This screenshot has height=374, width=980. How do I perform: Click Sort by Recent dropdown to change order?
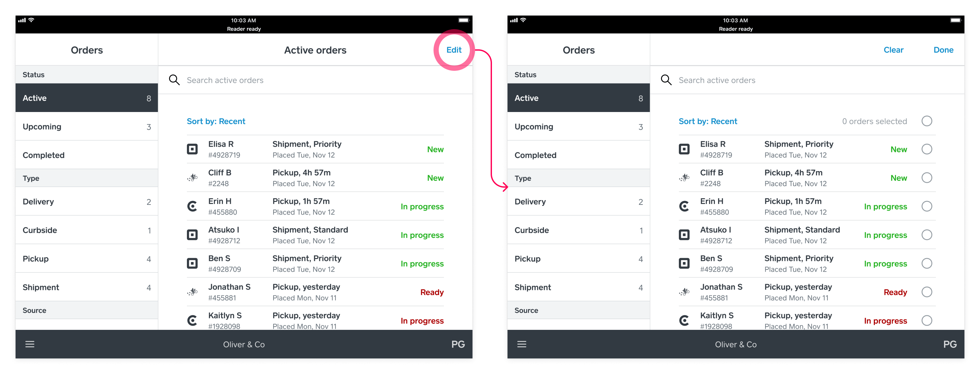215,121
